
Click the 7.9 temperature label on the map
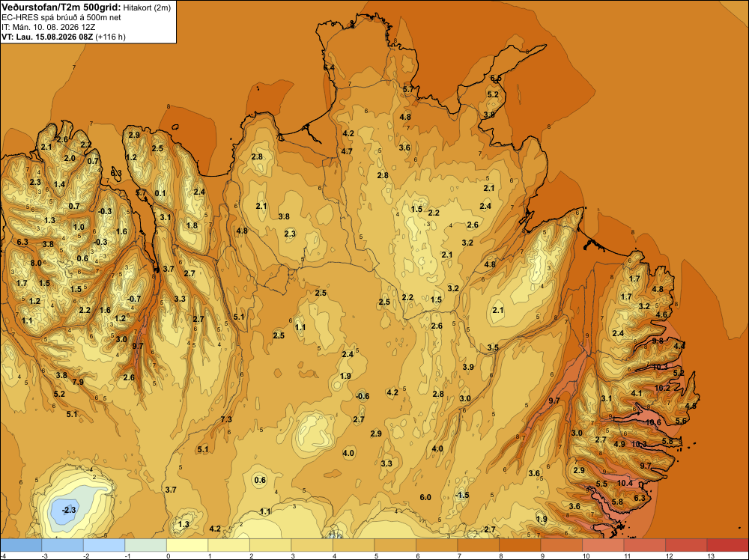tap(78, 382)
